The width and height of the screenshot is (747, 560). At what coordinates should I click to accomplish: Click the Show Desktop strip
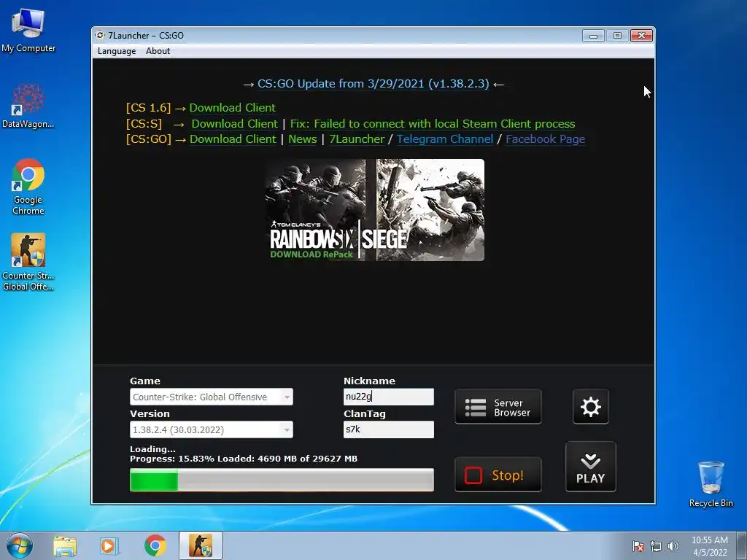coord(742,545)
